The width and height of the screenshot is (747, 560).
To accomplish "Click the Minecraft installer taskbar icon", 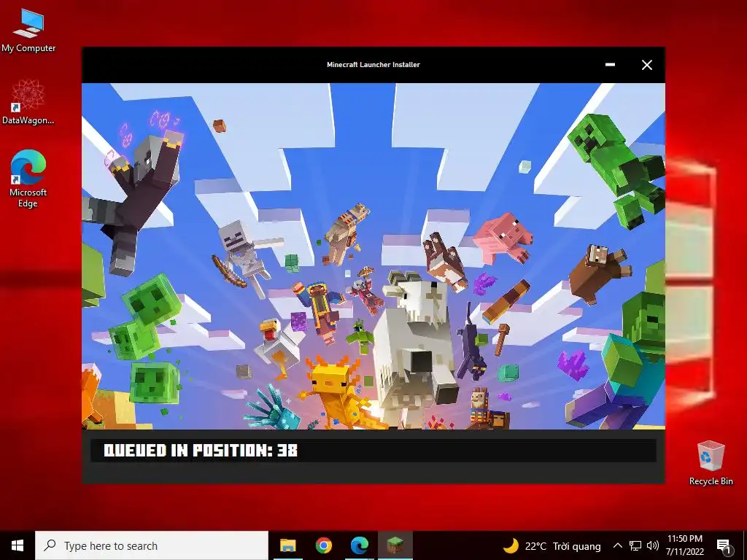I will [395, 545].
